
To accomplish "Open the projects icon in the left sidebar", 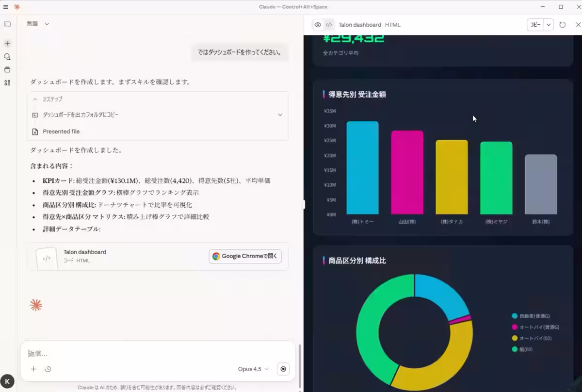I will pos(7,69).
